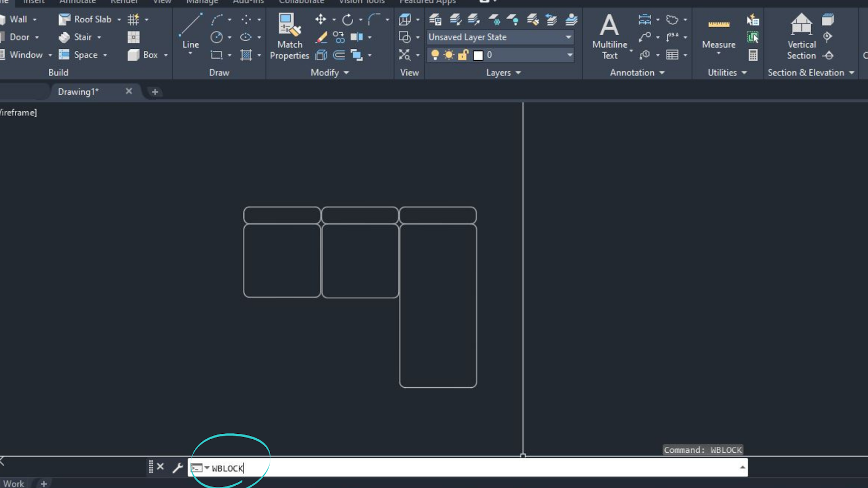Toggle the layer on/off lightbulb
868x488 pixels.
pyautogui.click(x=434, y=55)
